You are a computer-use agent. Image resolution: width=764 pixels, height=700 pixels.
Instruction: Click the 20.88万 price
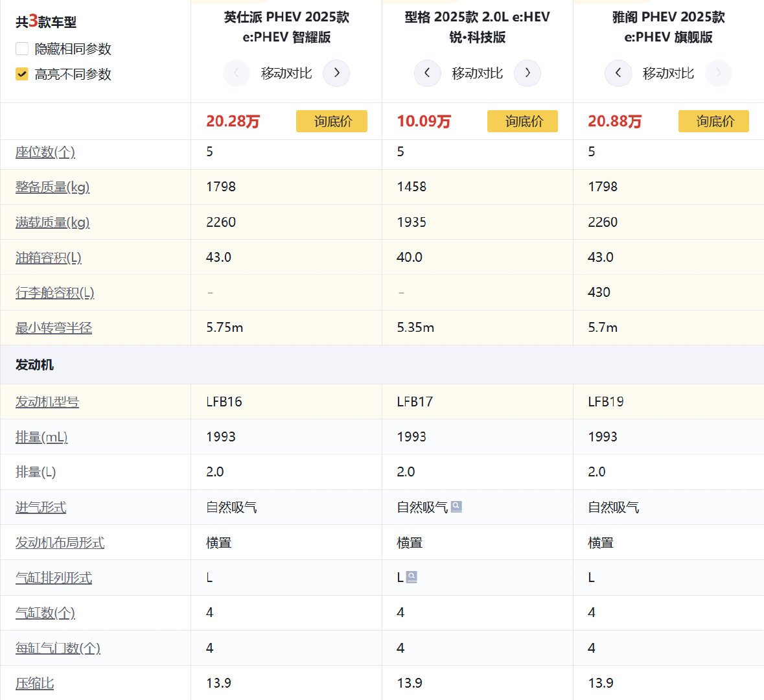pyautogui.click(x=615, y=121)
